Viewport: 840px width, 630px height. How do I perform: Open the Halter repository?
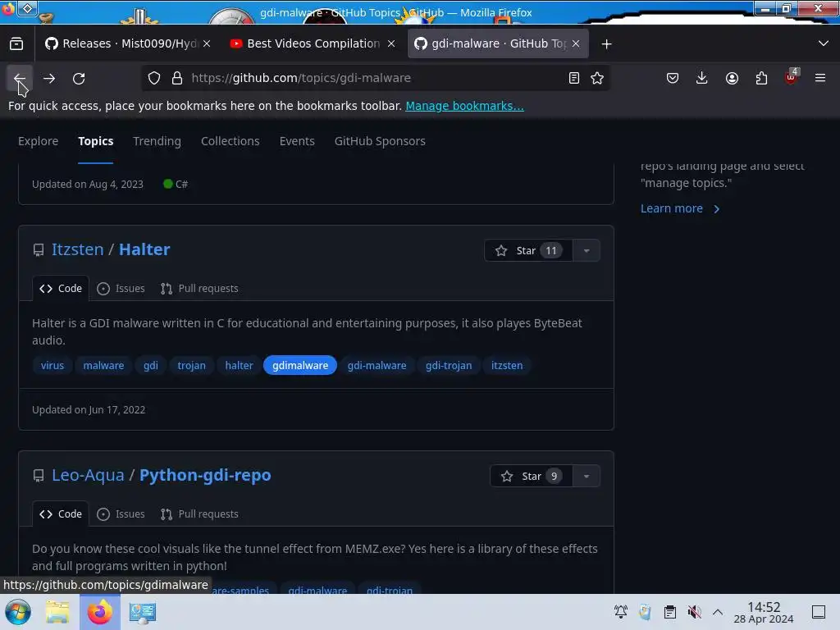[144, 249]
